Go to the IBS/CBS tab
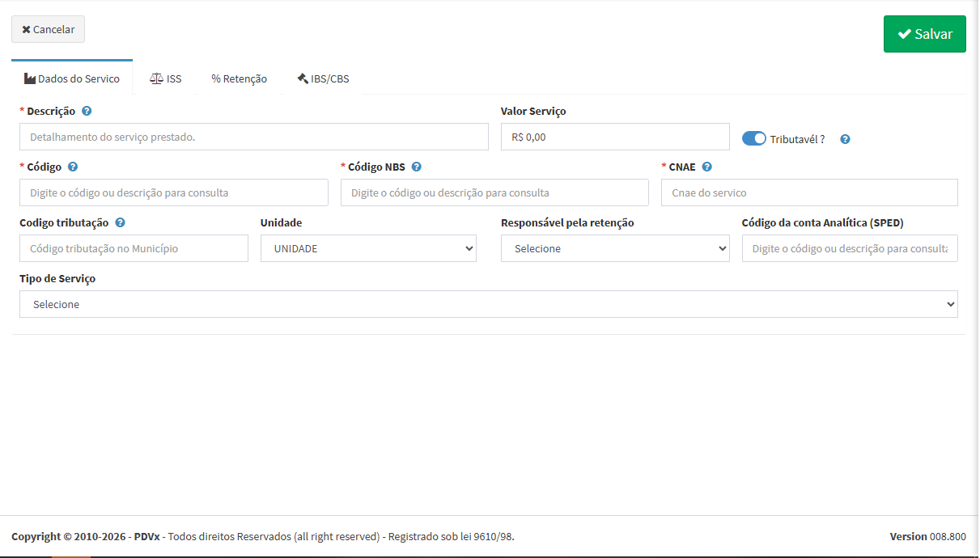Viewport: 980px width, 558px height. (323, 78)
